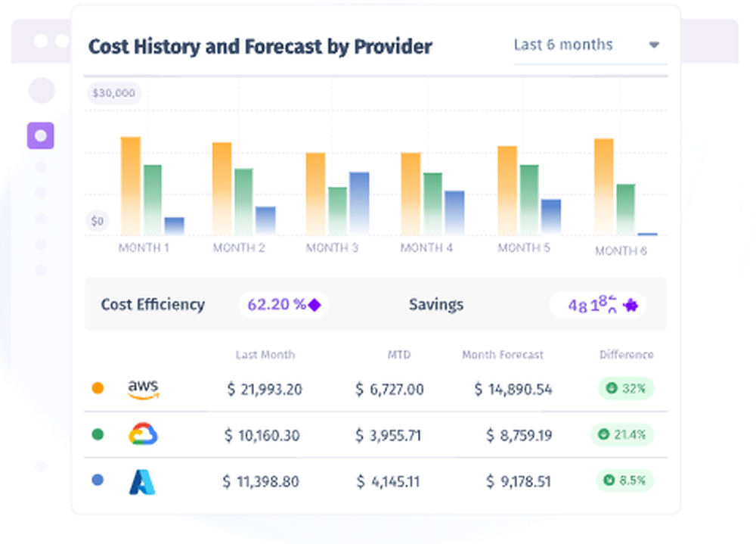Viewport: 756px width, 544px height.
Task: Click the purple piggy icon in Savings badge
Action: click(x=631, y=305)
